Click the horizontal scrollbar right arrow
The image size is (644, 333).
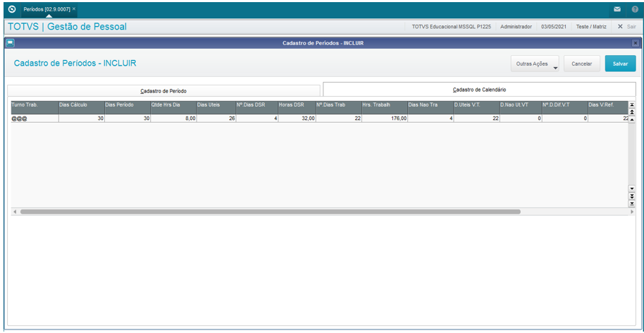pos(632,212)
